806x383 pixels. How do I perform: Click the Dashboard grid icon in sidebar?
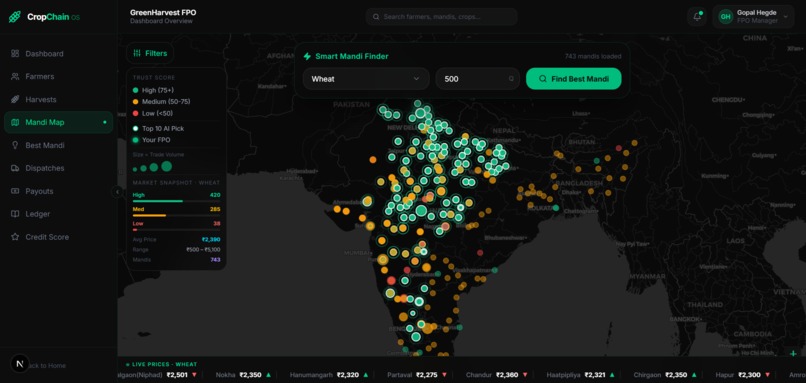[x=15, y=53]
